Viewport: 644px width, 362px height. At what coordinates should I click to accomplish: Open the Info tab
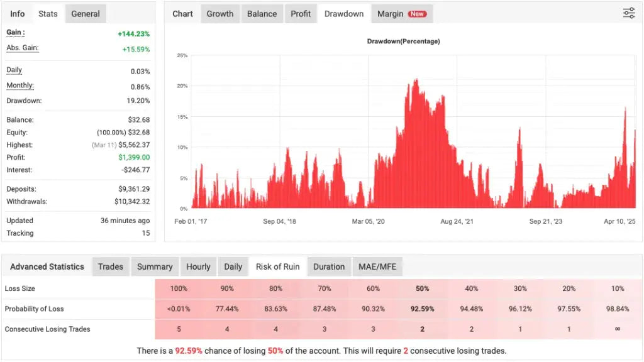[x=17, y=13]
